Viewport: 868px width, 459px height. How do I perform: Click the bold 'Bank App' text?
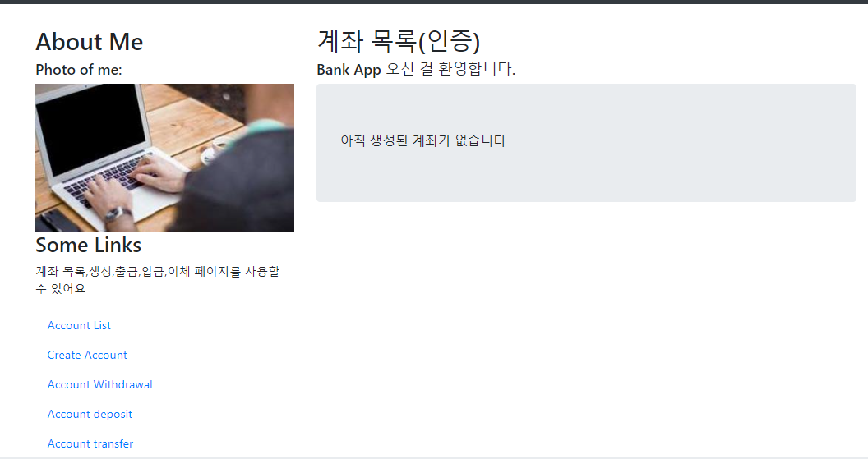coord(349,70)
